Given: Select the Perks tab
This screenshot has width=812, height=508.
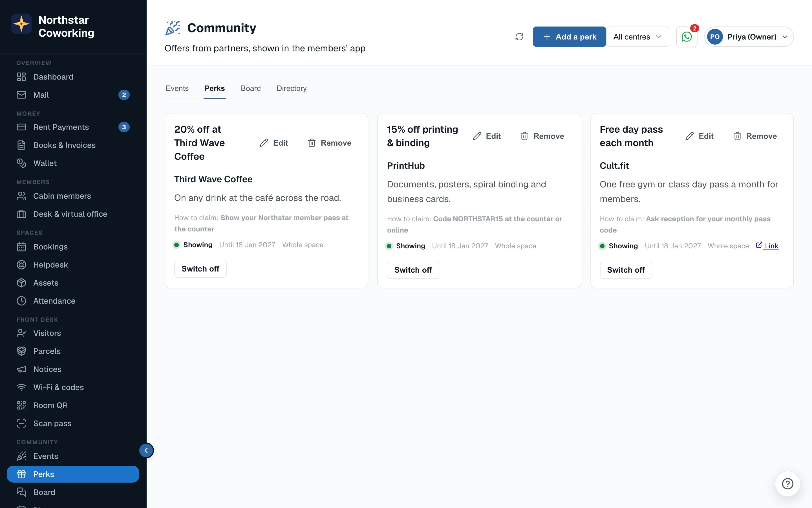Looking at the screenshot, I should 215,88.
